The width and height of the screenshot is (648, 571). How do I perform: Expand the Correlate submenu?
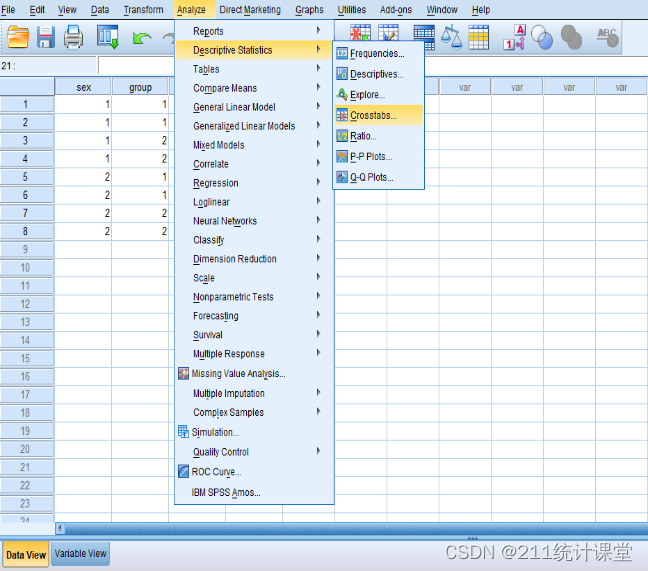tap(254, 164)
